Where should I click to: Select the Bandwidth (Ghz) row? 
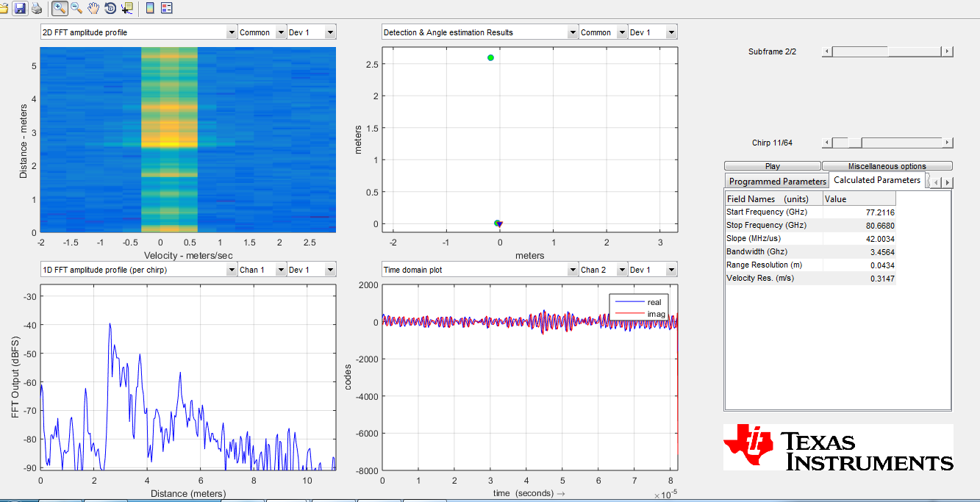tap(810, 251)
